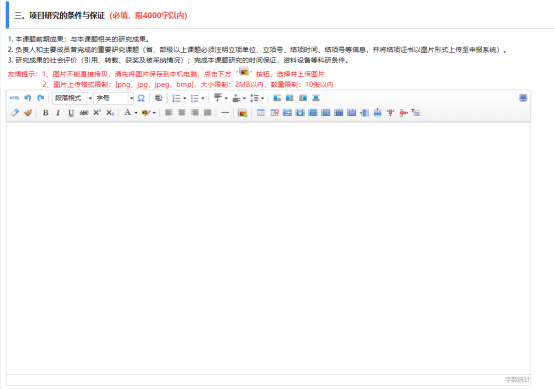This screenshot has height=389, width=554.
Task: Toggle HTML source mode button
Action: (x=14, y=98)
